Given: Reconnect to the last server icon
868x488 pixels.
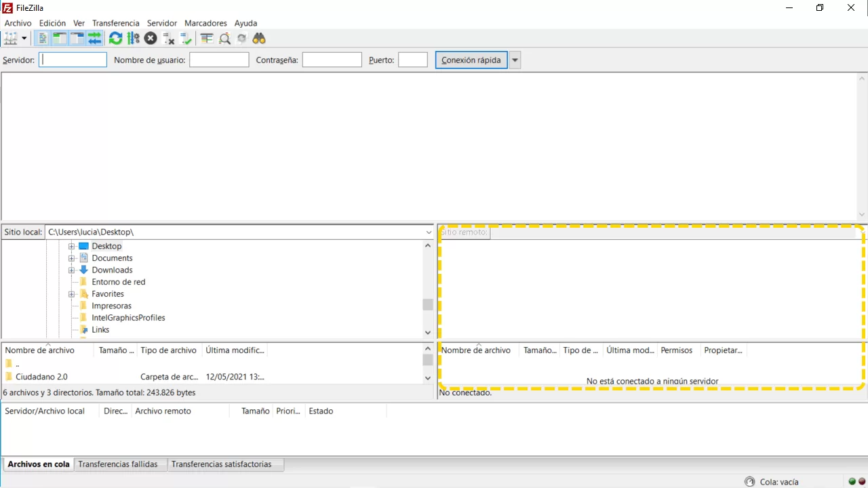Looking at the screenshot, I should pyautogui.click(x=186, y=39).
